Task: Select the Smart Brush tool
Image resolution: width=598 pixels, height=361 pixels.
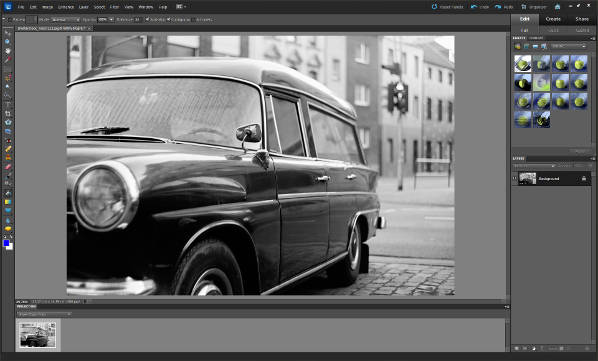Action: click(x=7, y=184)
